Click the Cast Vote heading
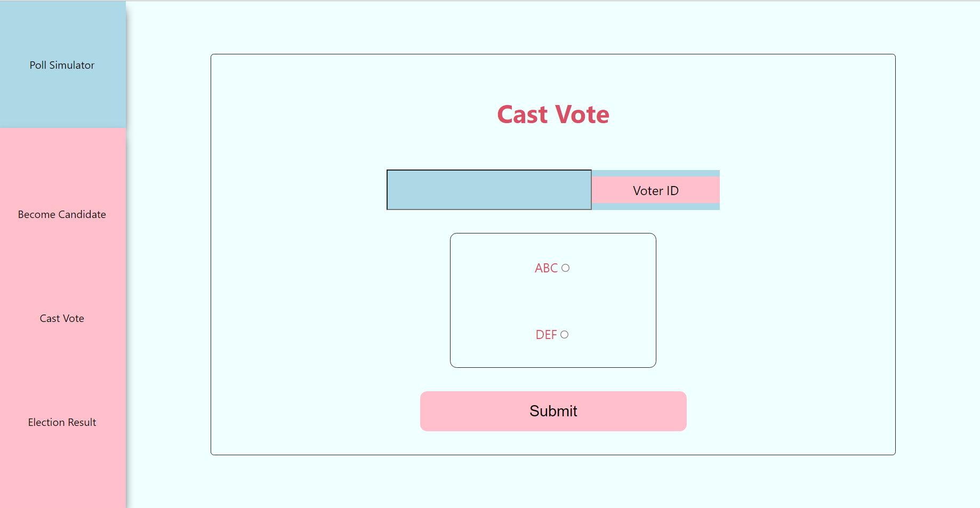 (553, 114)
